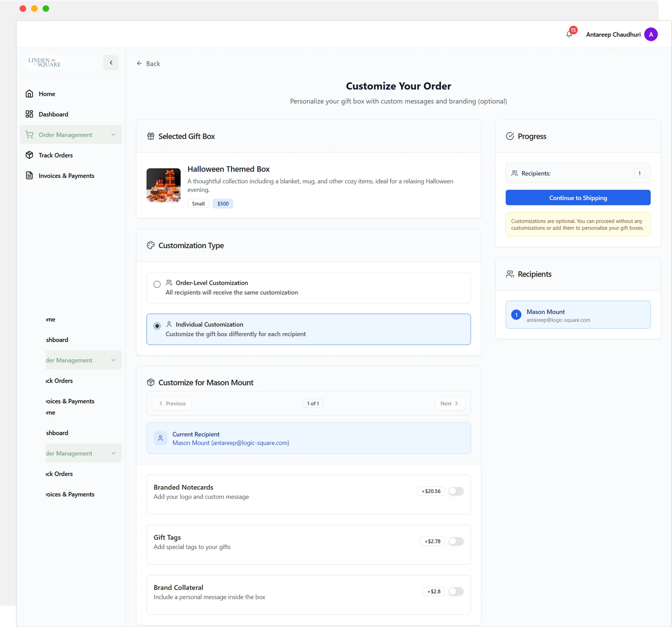Open Track Orders menu item

[x=56, y=155]
